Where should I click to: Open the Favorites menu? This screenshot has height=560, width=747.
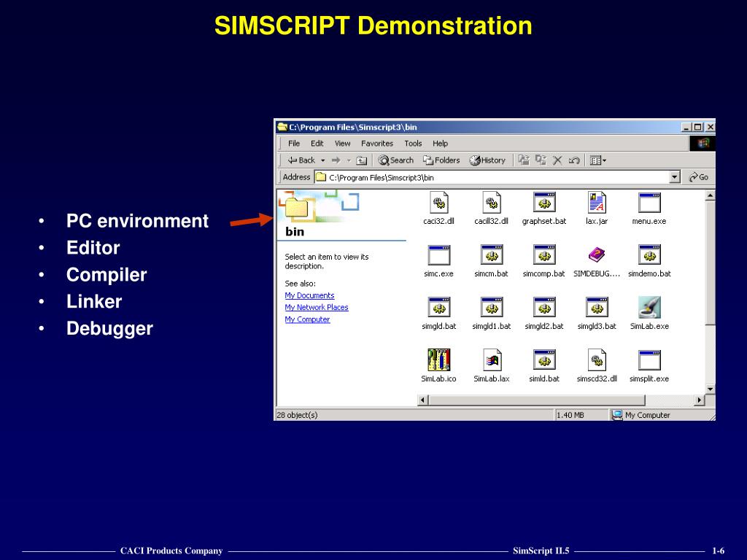(376, 144)
